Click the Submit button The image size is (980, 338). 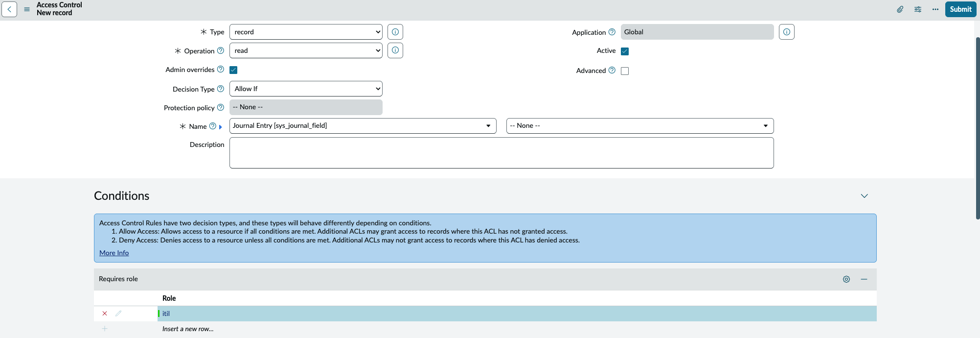[960, 9]
